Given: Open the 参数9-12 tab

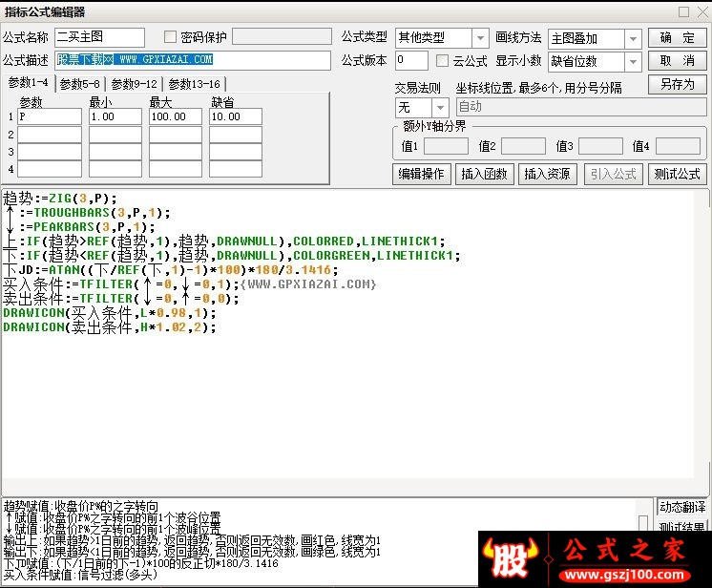Looking at the screenshot, I should pyautogui.click(x=134, y=84).
